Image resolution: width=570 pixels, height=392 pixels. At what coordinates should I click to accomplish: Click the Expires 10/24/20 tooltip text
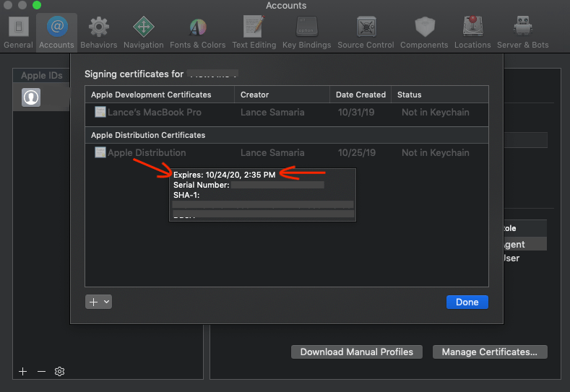224,175
